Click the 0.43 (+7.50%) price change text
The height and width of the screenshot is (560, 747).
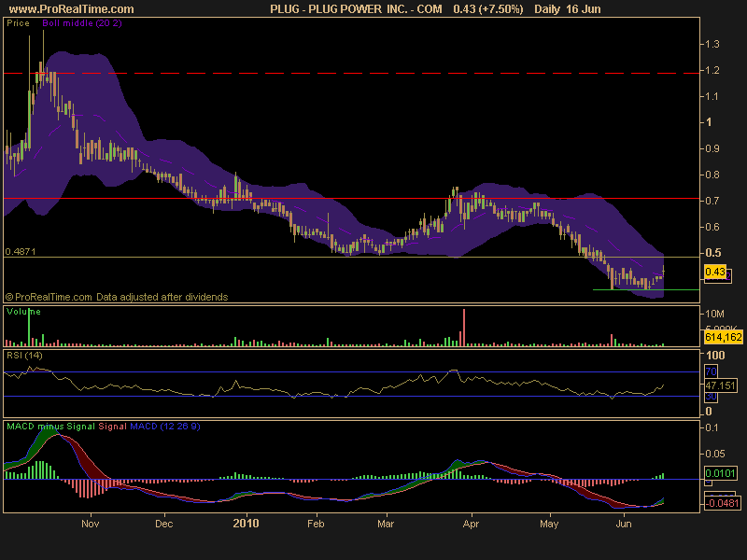487,9
